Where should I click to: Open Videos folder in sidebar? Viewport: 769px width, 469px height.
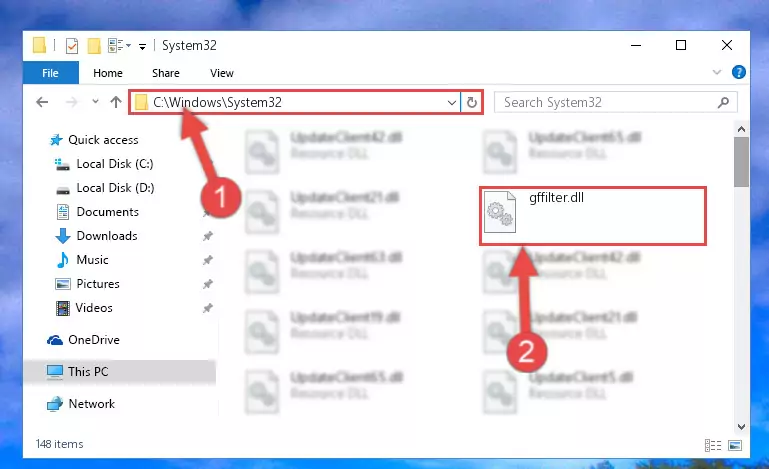[94, 308]
